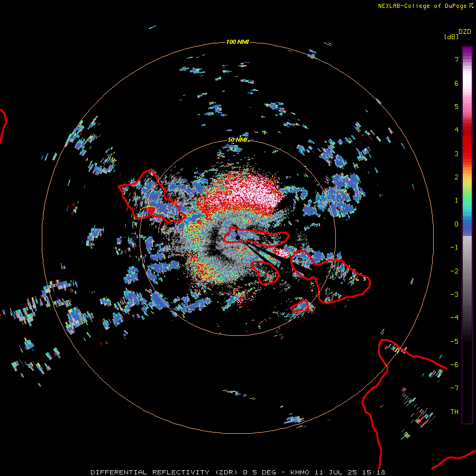Click the "-4" dB scale label
This screenshot has height=476, width=476.
pyautogui.click(x=454, y=317)
